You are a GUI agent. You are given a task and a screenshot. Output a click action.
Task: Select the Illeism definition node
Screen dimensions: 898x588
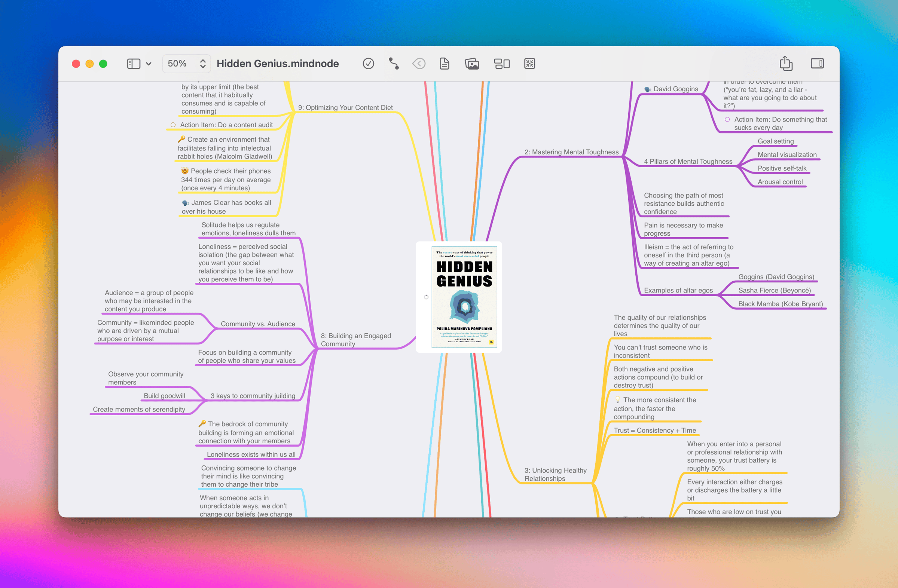[688, 255]
